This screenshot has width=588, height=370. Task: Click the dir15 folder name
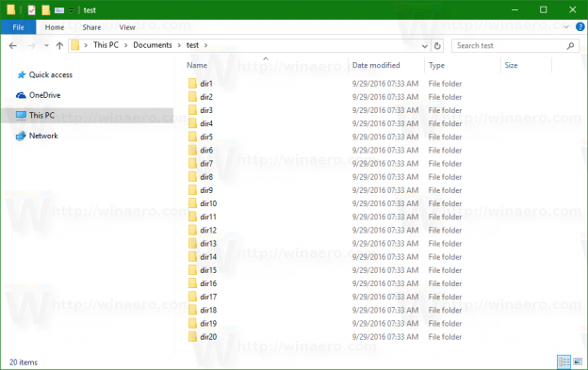click(x=208, y=270)
